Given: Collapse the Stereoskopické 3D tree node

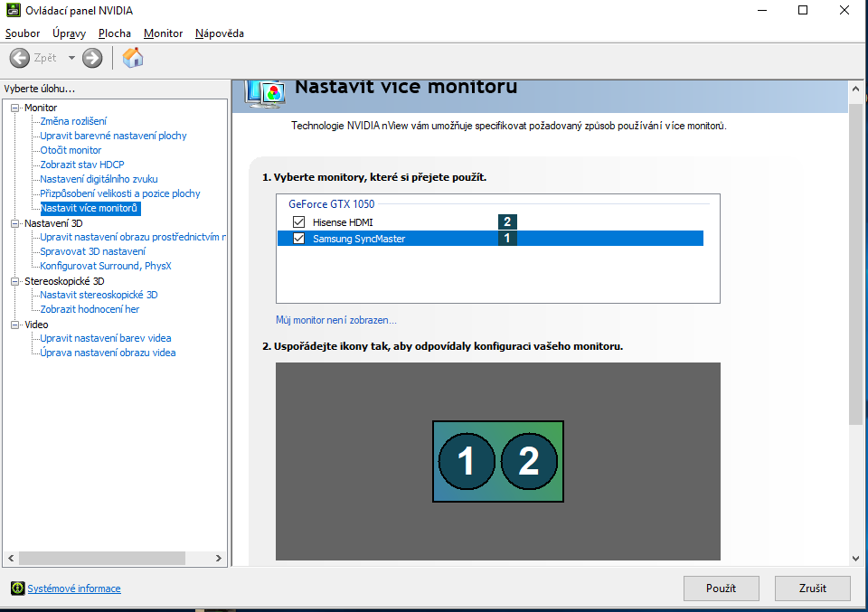Looking at the screenshot, I should (15, 281).
